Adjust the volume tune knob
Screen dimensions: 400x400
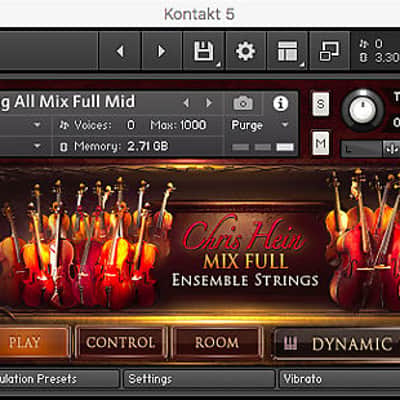[x=363, y=110]
